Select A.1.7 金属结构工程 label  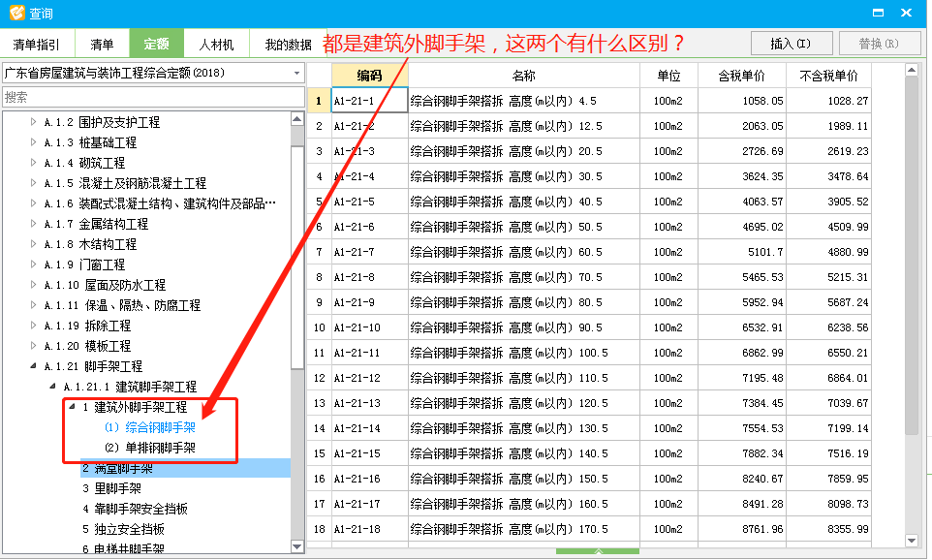click(96, 224)
